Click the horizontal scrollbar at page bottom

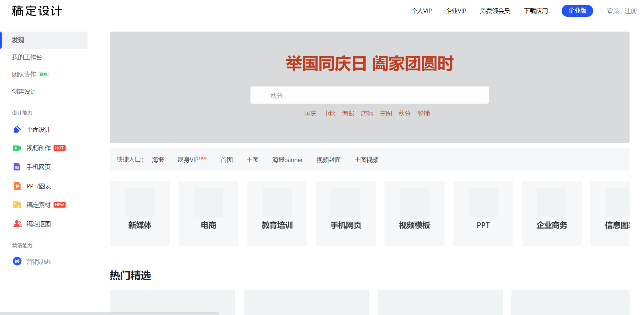(109, 313)
